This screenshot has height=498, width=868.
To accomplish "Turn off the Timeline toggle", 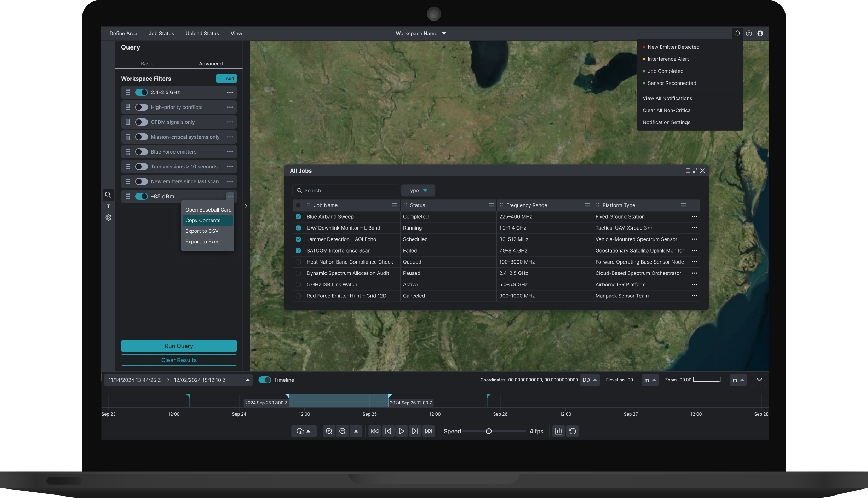I will (265, 380).
